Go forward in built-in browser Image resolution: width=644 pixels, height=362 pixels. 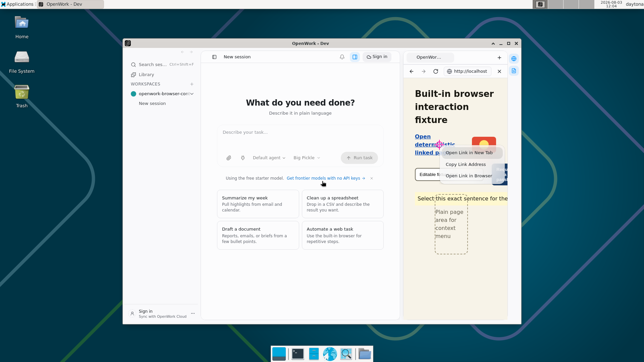pyautogui.click(x=424, y=71)
